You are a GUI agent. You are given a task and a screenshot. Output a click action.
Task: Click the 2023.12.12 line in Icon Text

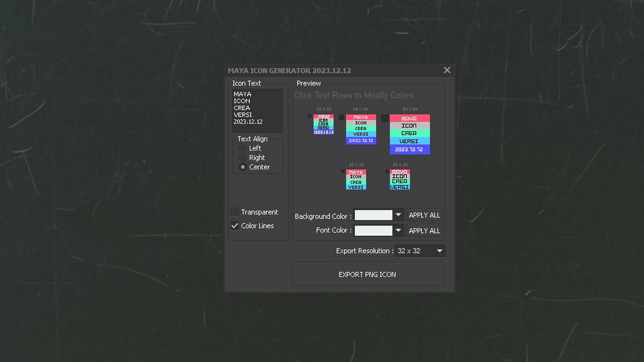point(248,122)
